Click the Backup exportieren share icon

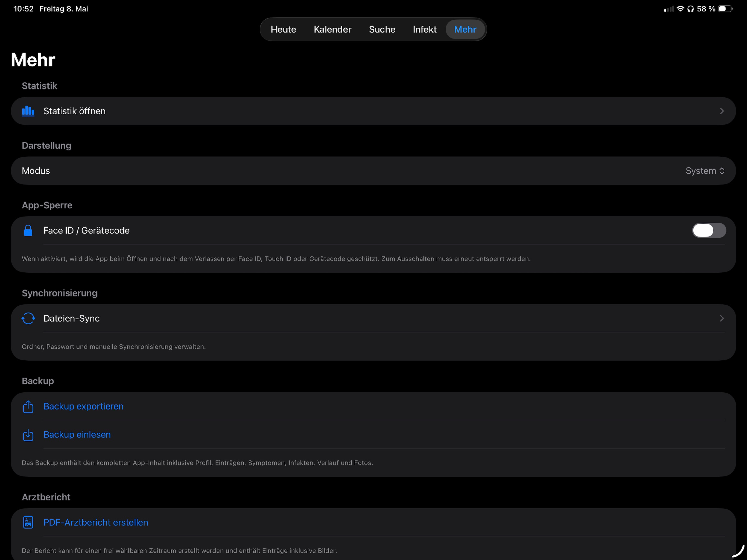pos(28,407)
